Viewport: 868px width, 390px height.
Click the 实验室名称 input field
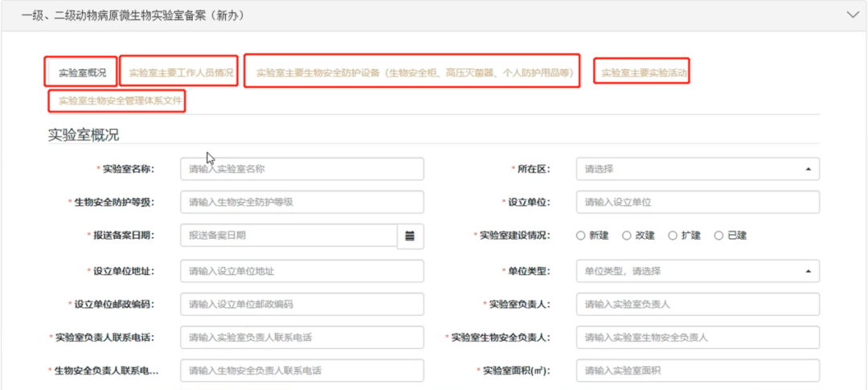pyautogui.click(x=301, y=169)
